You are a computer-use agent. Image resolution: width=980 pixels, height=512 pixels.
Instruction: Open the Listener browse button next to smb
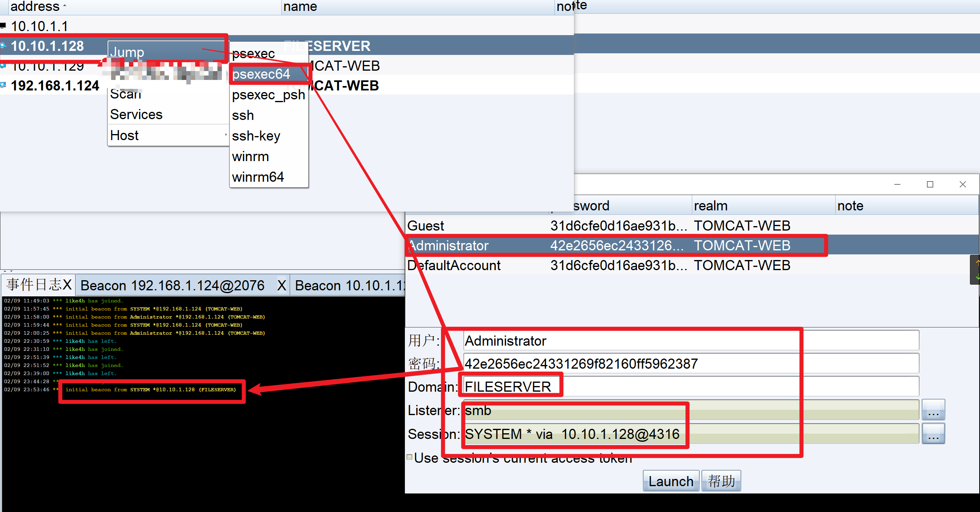pos(933,411)
